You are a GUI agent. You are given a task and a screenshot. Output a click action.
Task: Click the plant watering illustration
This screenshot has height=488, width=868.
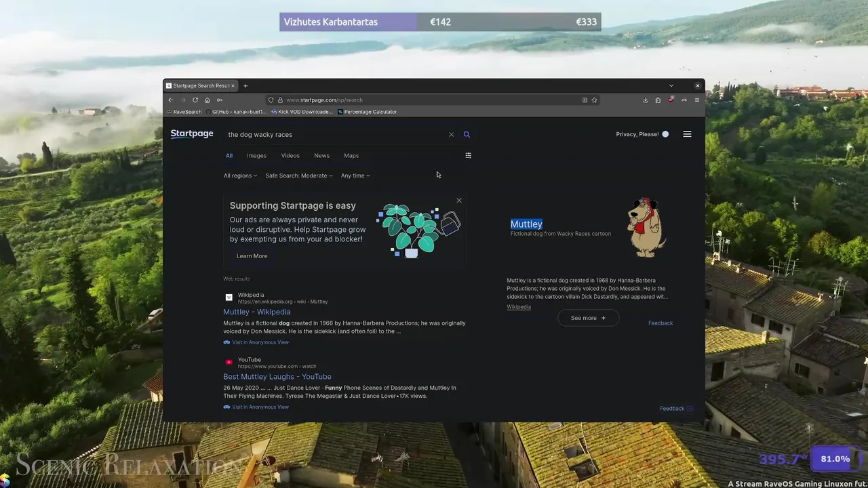coord(418,230)
